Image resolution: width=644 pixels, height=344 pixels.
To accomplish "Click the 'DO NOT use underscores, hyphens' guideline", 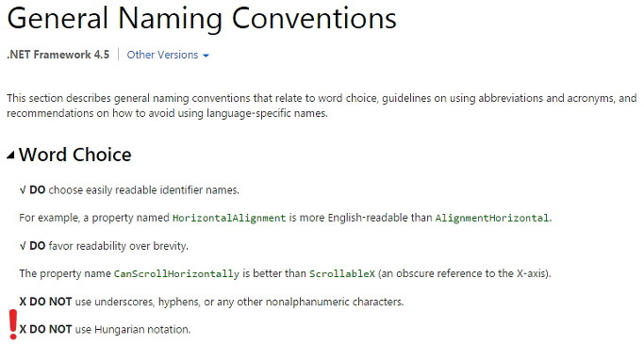I will [211, 302].
